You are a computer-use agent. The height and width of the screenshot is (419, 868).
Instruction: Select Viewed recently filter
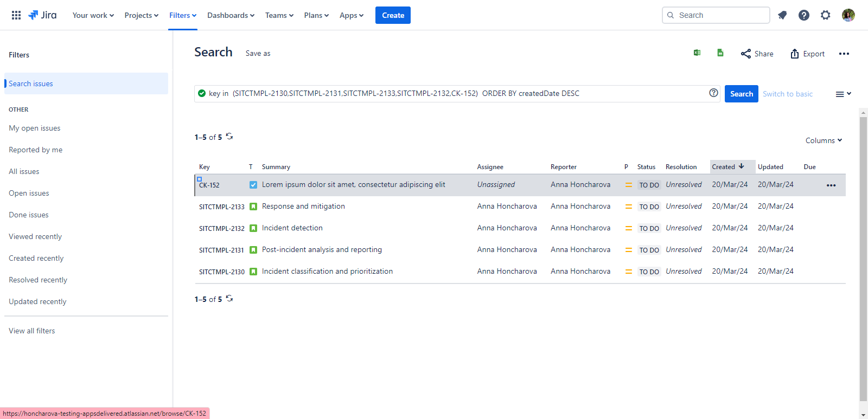35,236
